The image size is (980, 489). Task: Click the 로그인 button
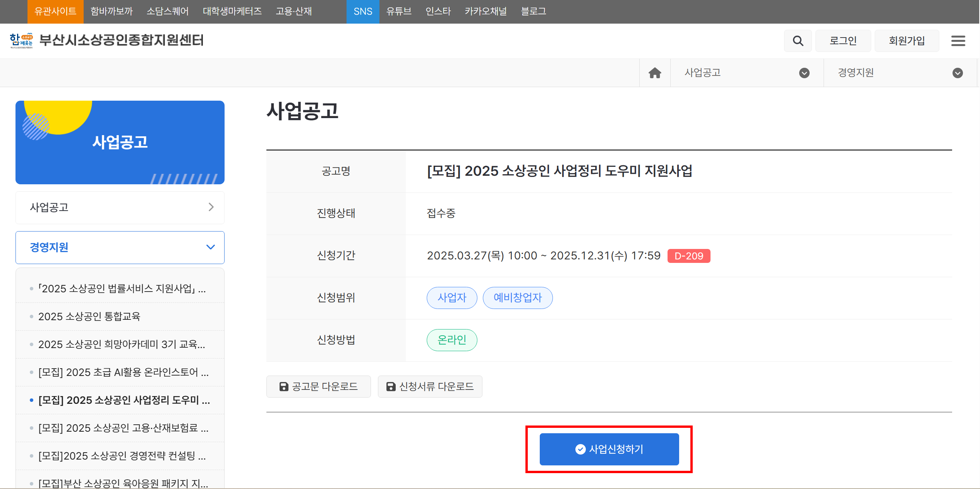pos(843,40)
